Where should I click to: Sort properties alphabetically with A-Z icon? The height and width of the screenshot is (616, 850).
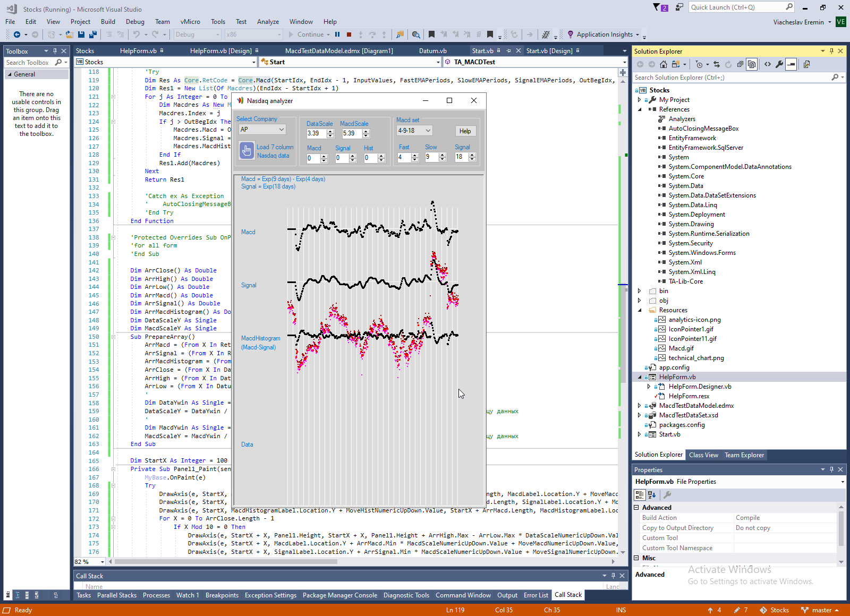tap(652, 495)
